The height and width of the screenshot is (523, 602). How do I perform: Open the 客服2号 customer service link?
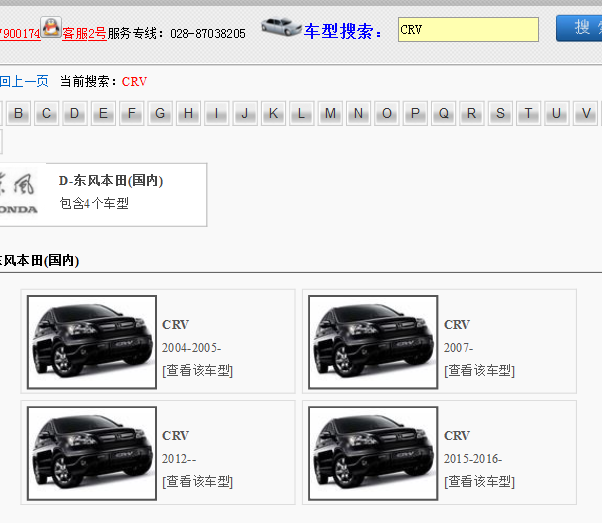coord(84,34)
